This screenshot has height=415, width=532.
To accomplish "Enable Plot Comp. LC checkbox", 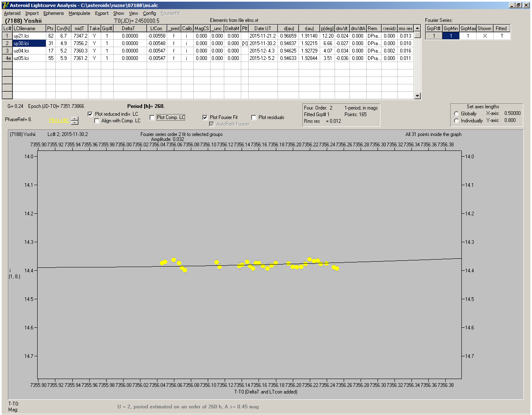I will (152, 117).
